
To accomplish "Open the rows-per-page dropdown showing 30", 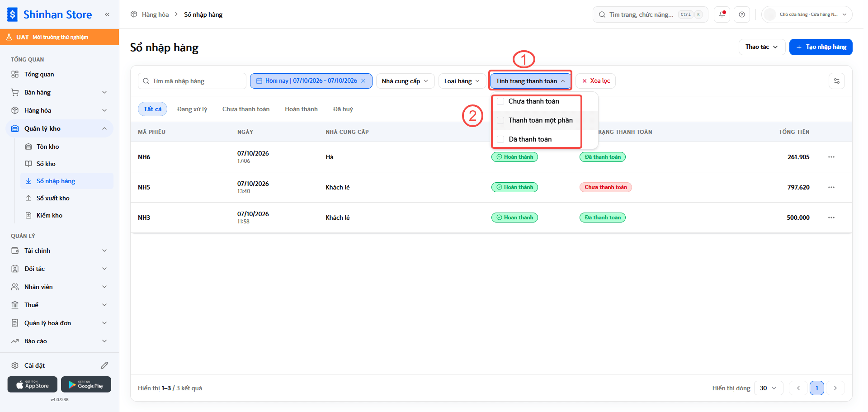I will click(769, 388).
